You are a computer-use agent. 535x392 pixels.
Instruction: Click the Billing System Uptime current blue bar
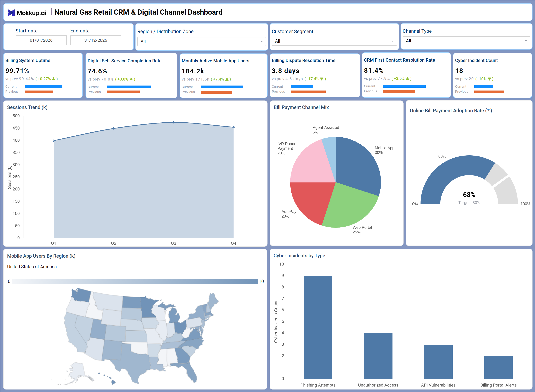point(44,87)
